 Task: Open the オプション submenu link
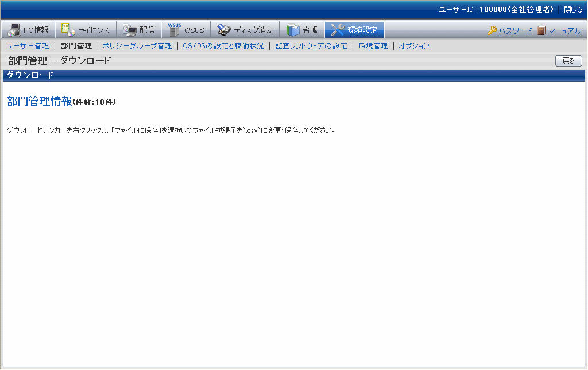coord(414,46)
